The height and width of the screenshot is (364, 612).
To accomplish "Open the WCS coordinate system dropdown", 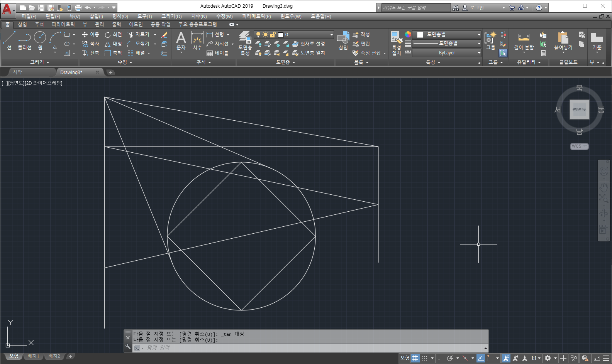I will [579, 146].
